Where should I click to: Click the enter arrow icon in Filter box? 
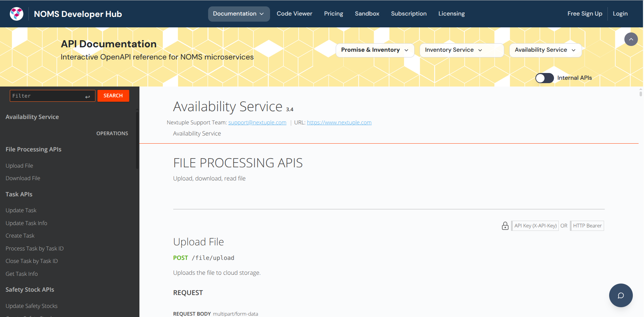pyautogui.click(x=88, y=97)
